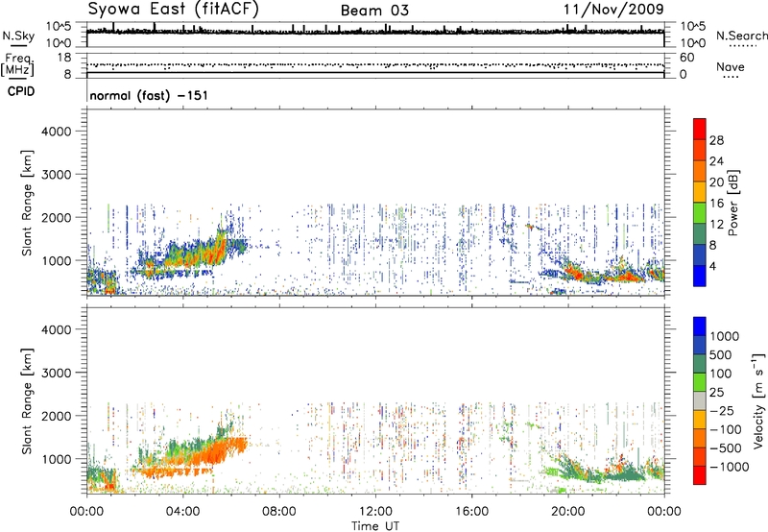Click the '-25' tick on the velocity colorbar
The height and width of the screenshot is (532, 768).
pyautogui.click(x=722, y=410)
